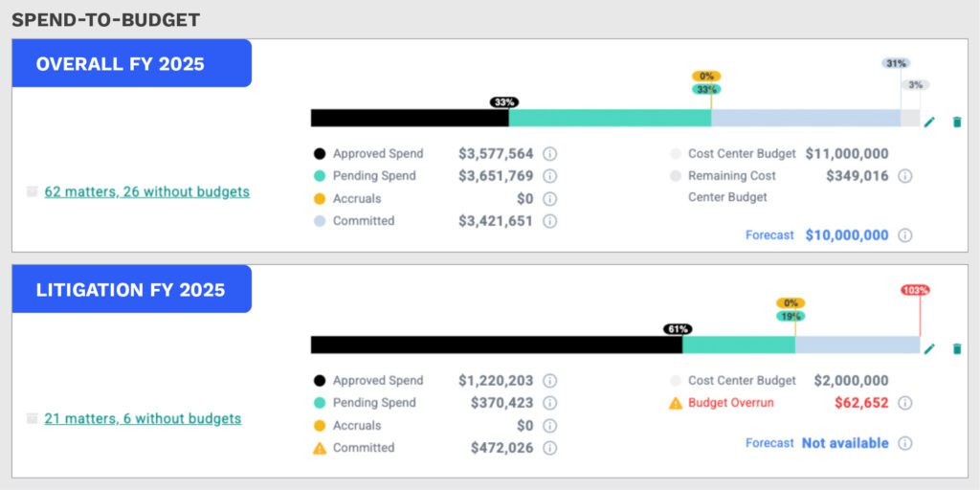Click the Litigation FY 2025 edit pencil icon
Image resolution: width=980 pixels, height=490 pixels.
929,348
